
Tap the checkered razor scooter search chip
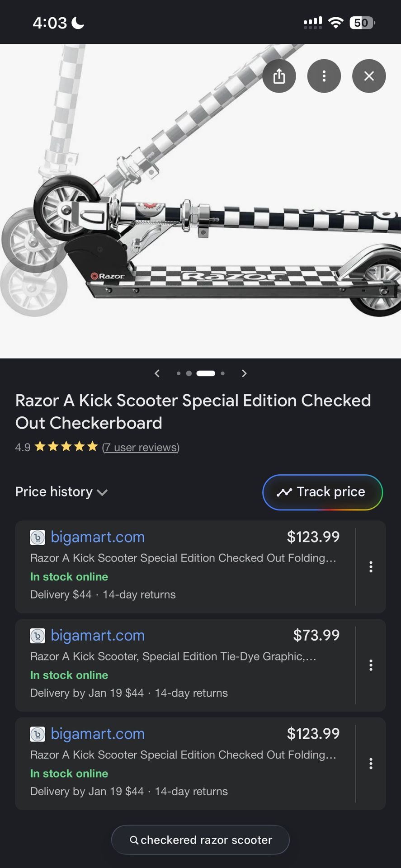click(200, 840)
